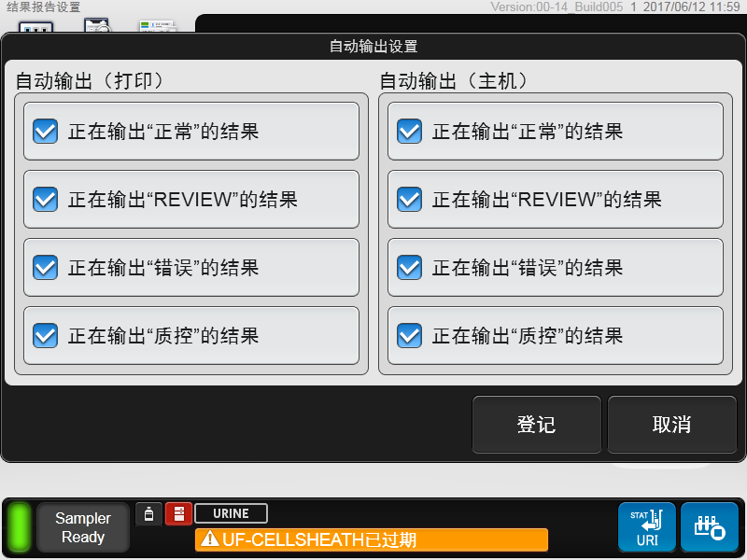Click the warning triangle in the alert bar
This screenshot has height=560, width=747.
[x=209, y=539]
